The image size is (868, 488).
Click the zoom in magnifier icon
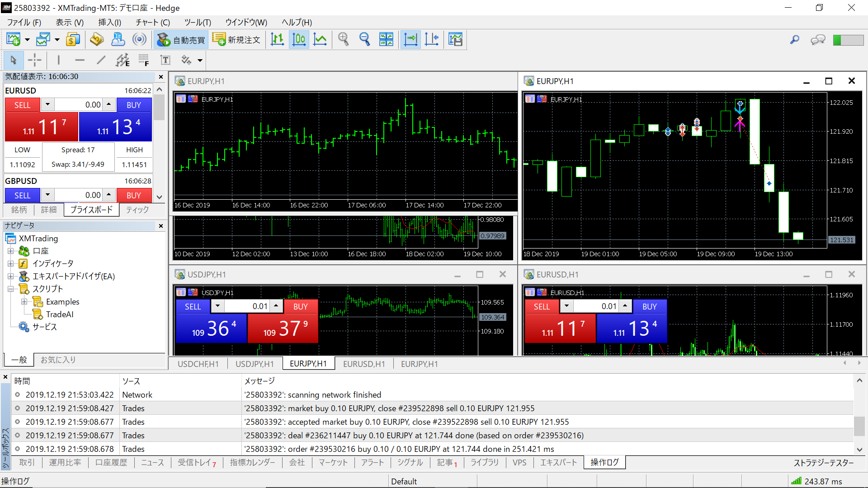point(343,40)
